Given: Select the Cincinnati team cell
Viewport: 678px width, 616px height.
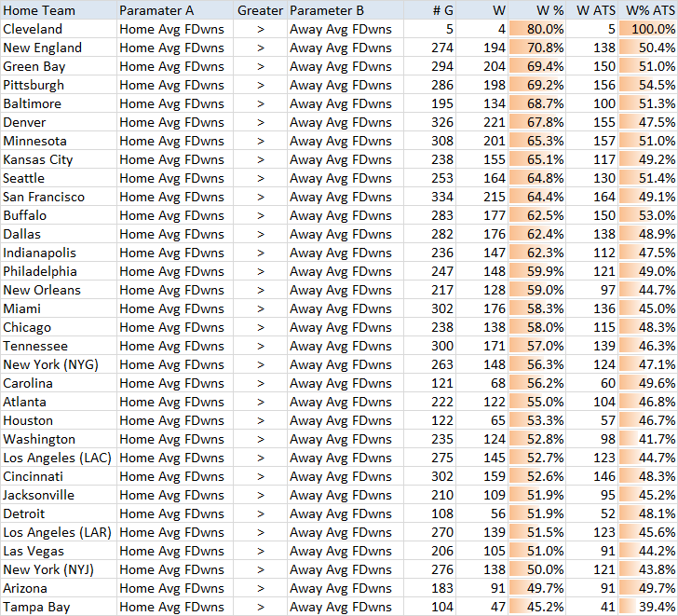Looking at the screenshot, I should pyautogui.click(x=59, y=475).
